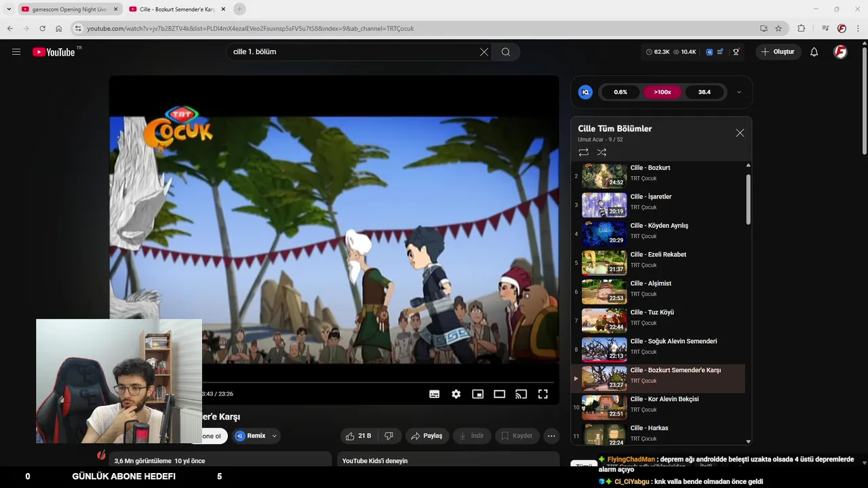
Task: Open the vidIQ trophy icon
Action: tap(736, 52)
